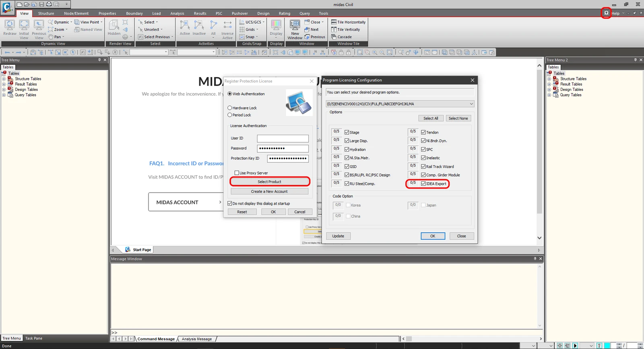Screen dimensions: 644x349
Task: Uncheck the IDEA Export option
Action: pos(423,184)
